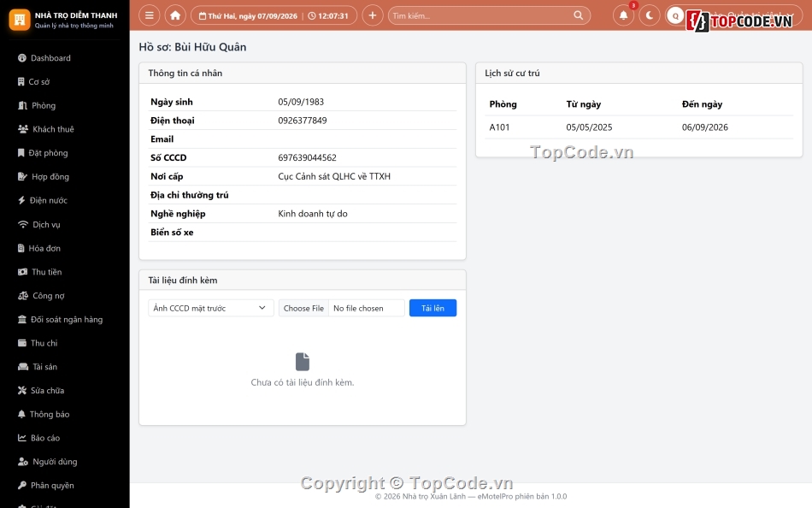Click the Phân quyền key icon
812x508 pixels.
pyautogui.click(x=21, y=485)
